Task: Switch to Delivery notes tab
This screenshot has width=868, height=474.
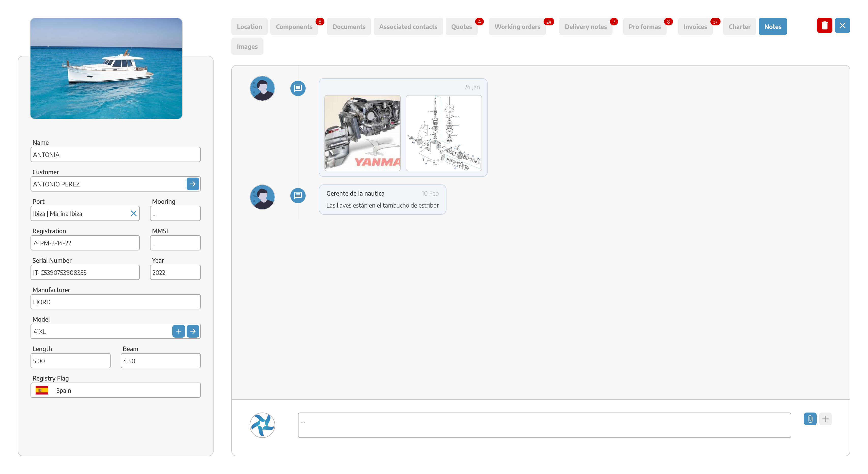Action: (586, 26)
